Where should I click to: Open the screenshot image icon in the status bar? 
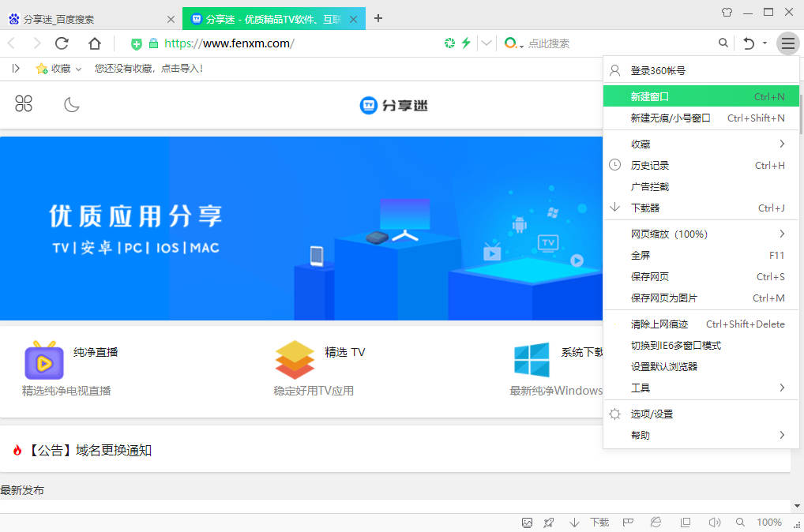[x=527, y=523]
